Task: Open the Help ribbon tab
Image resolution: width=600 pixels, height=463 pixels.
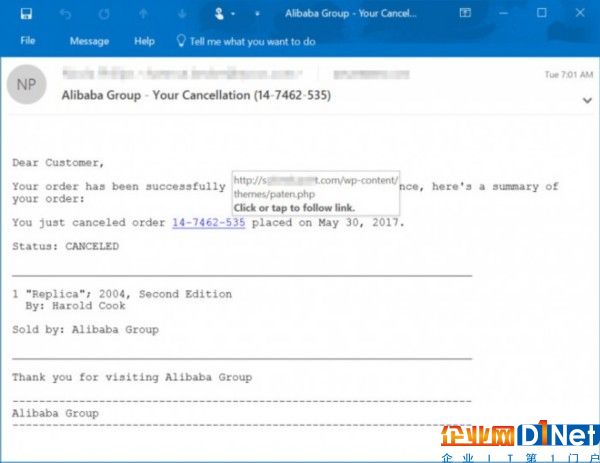Action: pyautogui.click(x=144, y=41)
